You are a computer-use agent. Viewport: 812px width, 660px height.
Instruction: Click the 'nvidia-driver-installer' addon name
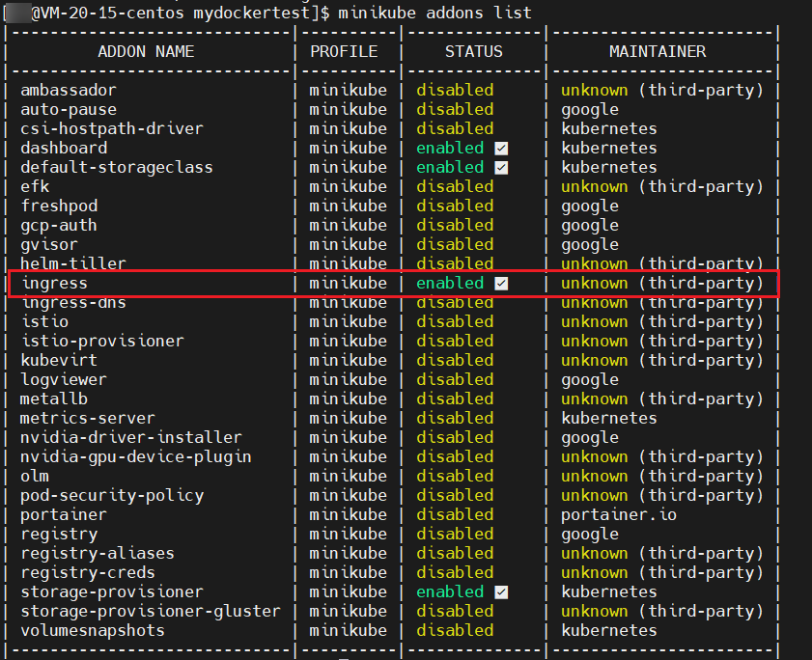tap(131, 438)
